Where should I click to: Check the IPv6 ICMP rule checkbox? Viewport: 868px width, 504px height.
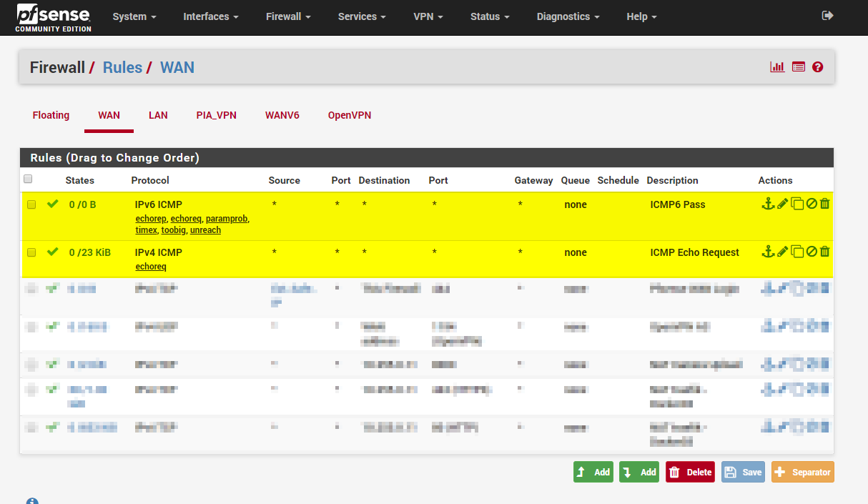point(31,204)
